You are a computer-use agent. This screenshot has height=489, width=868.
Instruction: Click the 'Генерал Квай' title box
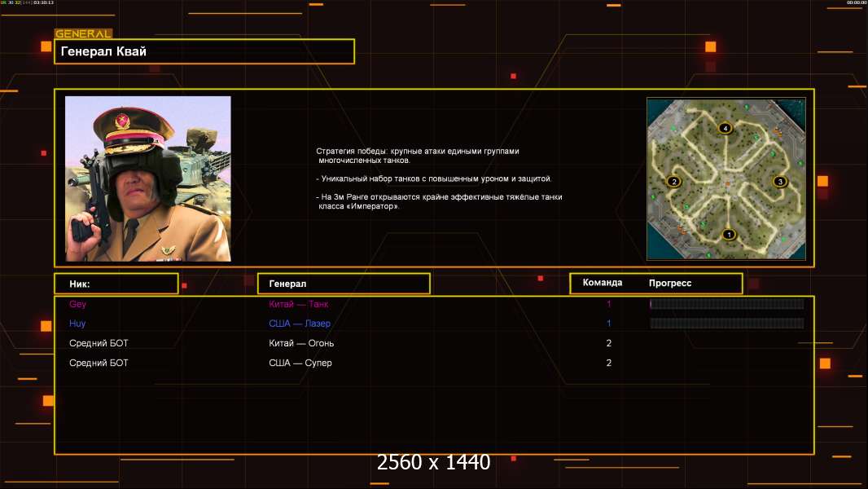[x=204, y=51]
